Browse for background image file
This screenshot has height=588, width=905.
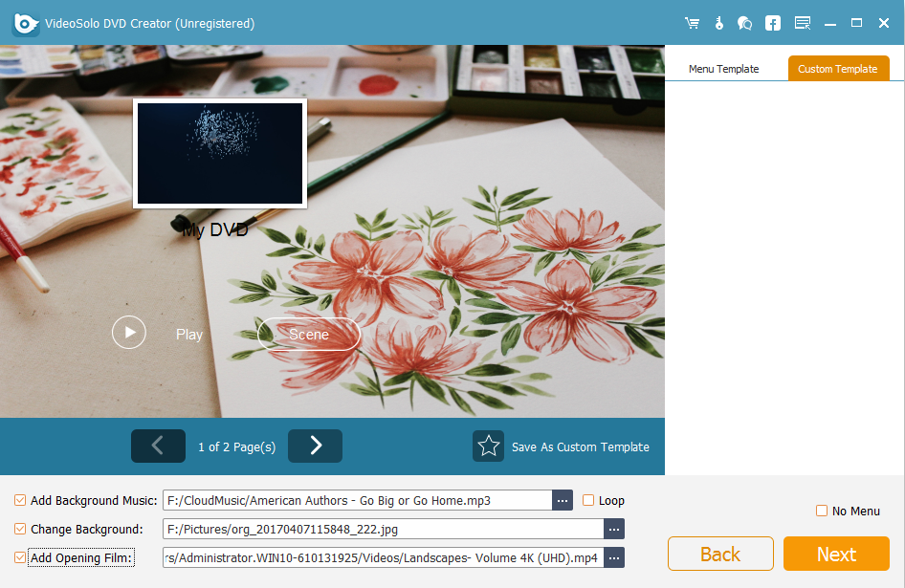click(x=614, y=529)
